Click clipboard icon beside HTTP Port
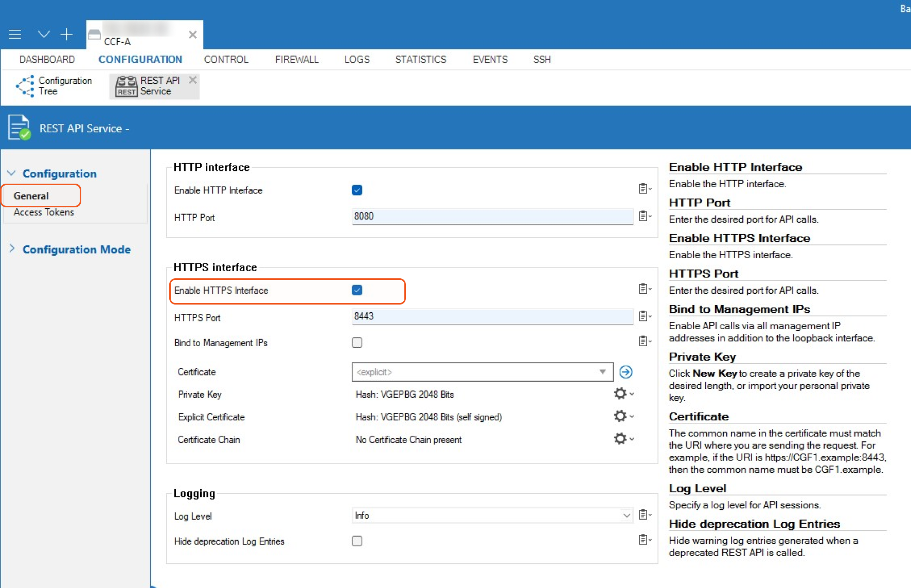This screenshot has height=588, width=911. tap(644, 217)
